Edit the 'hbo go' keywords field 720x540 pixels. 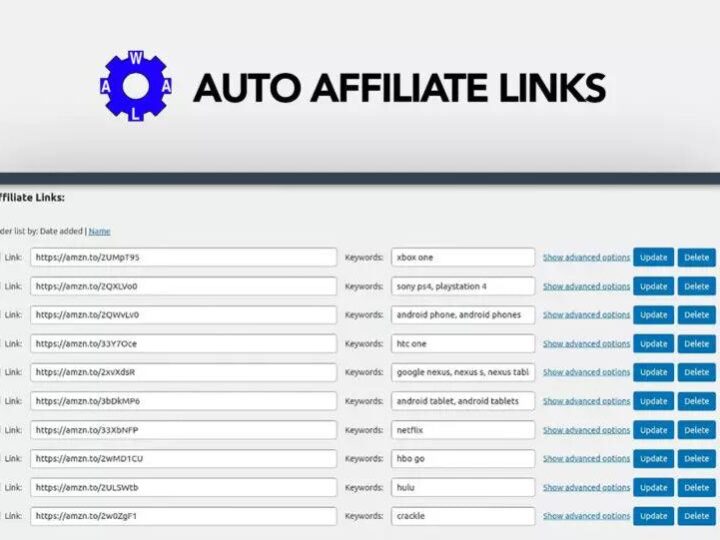pos(463,458)
